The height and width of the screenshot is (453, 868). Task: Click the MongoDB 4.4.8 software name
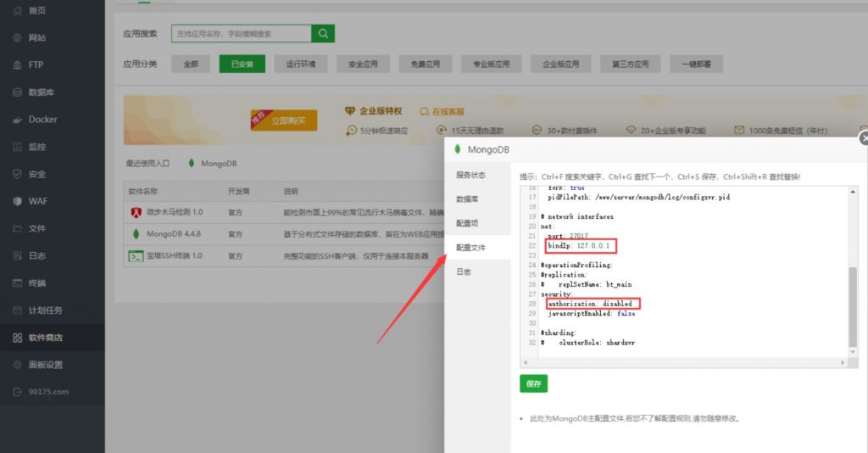point(174,233)
